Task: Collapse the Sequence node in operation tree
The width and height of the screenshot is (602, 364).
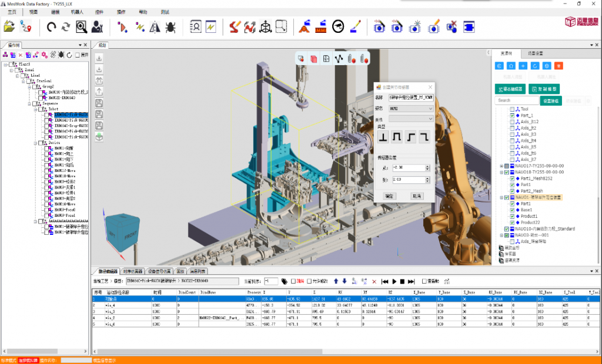Action: click(29, 103)
